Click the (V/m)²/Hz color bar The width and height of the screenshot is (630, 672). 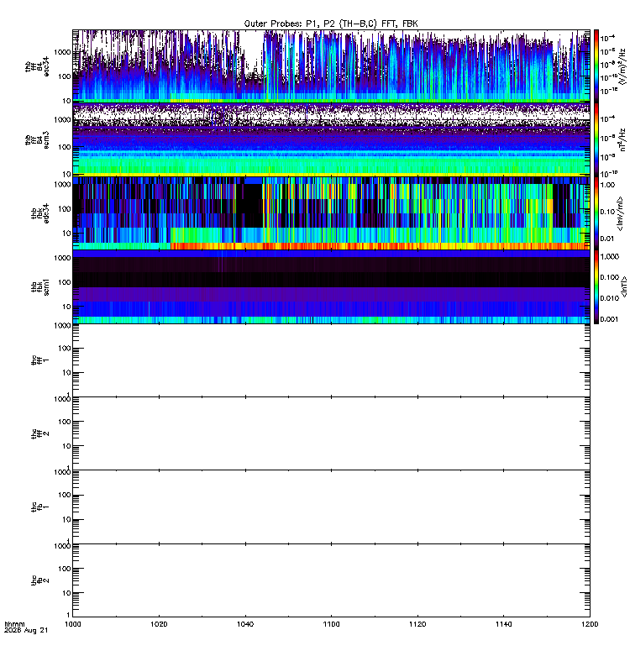(x=596, y=66)
